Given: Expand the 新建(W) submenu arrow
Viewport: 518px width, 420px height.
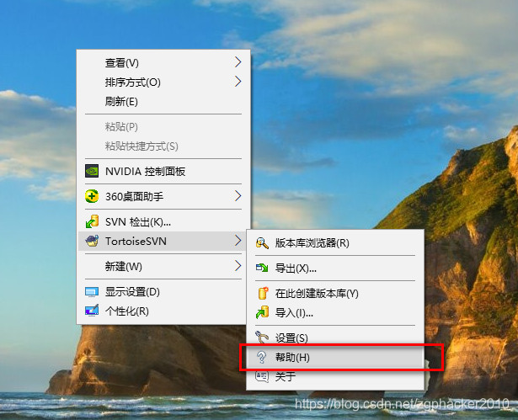Looking at the screenshot, I should 238,266.
